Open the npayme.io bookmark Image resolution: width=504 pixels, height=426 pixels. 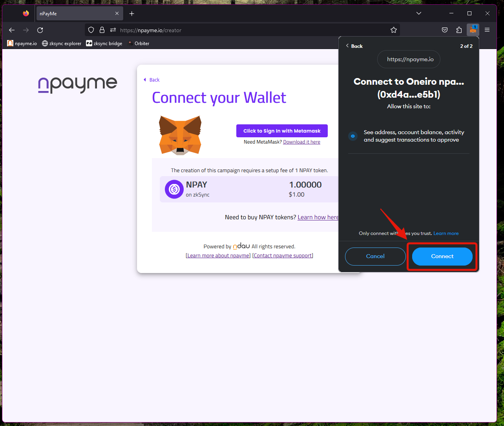point(22,43)
